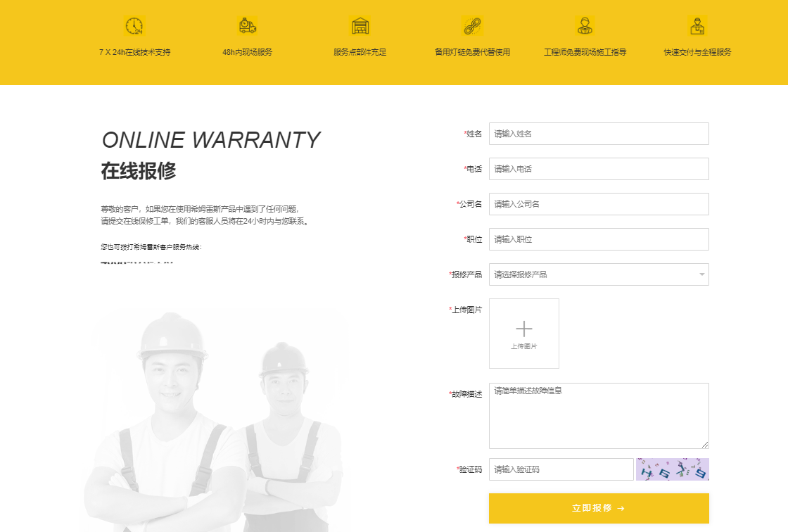788x532 pixels.
Task: Click the plus icon to upload image
Action: (524, 329)
